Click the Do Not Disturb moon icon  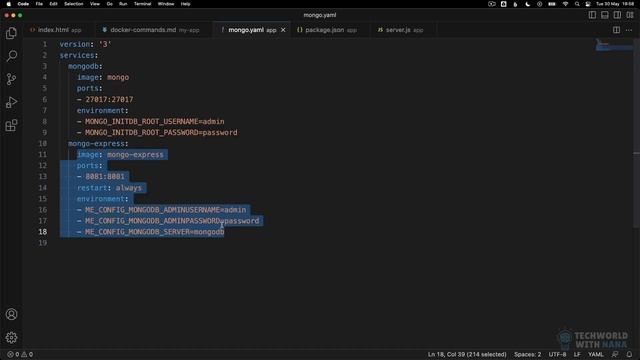[x=527, y=4]
